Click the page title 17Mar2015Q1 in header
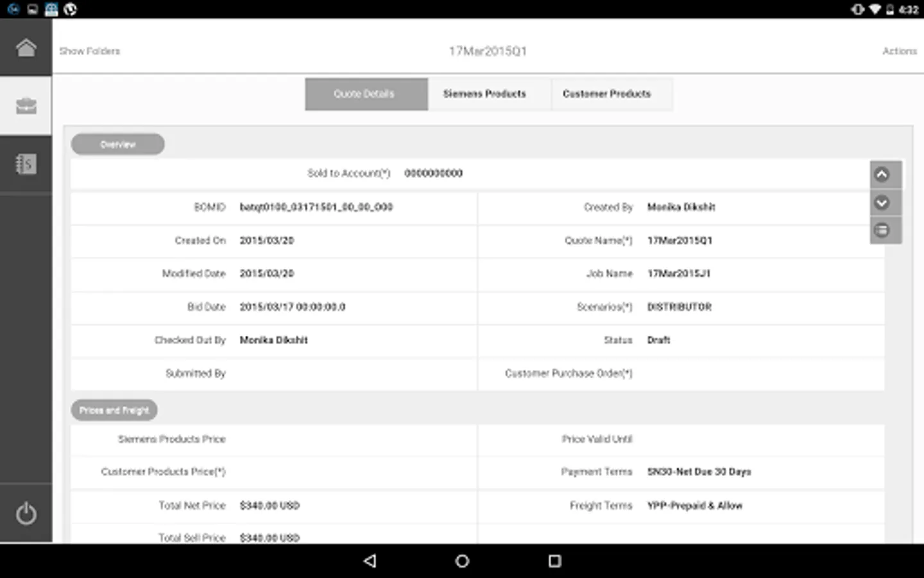 (488, 51)
